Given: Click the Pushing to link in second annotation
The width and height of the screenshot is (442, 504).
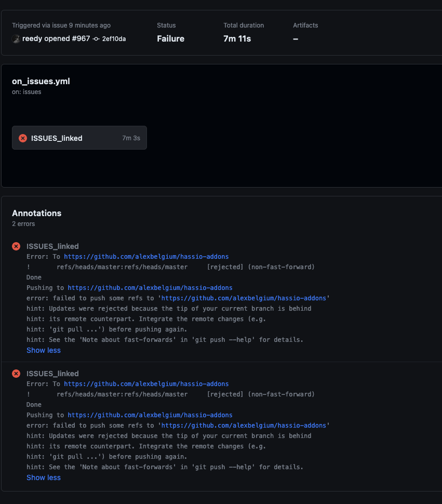Looking at the screenshot, I should point(150,415).
